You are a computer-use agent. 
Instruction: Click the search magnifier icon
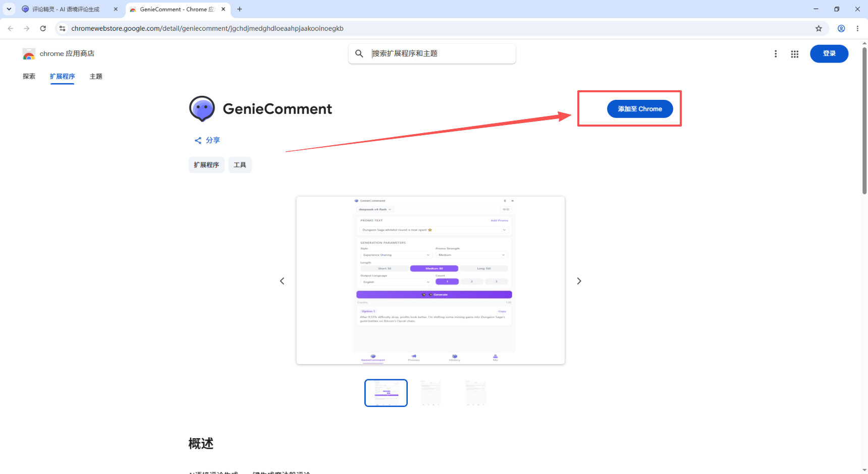(x=359, y=53)
